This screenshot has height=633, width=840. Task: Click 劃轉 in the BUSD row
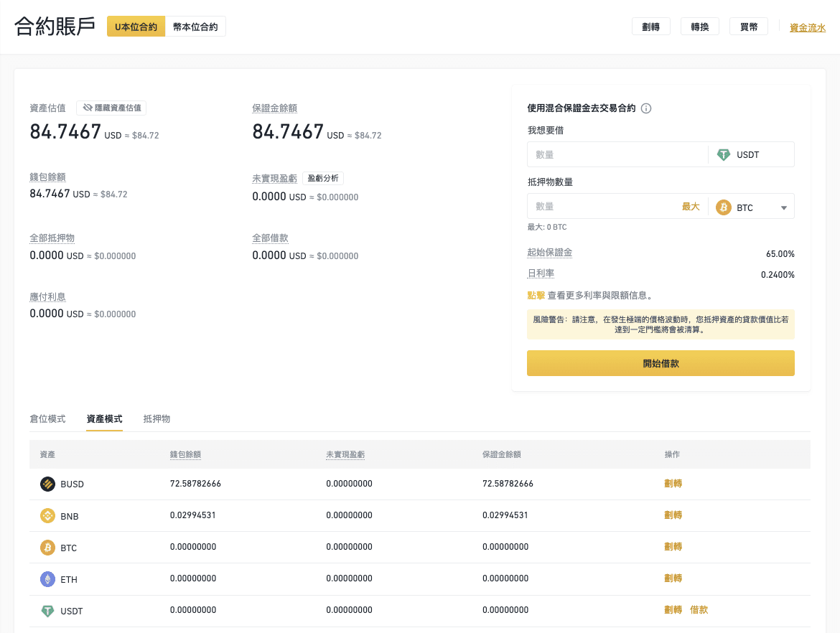[x=673, y=484]
